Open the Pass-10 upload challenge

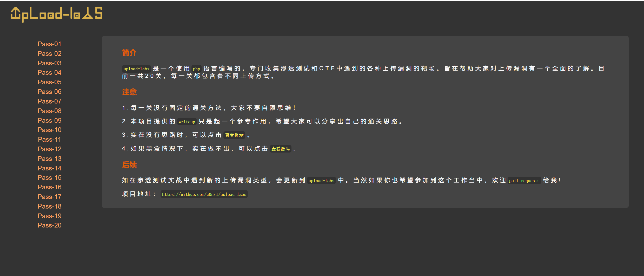[49, 130]
